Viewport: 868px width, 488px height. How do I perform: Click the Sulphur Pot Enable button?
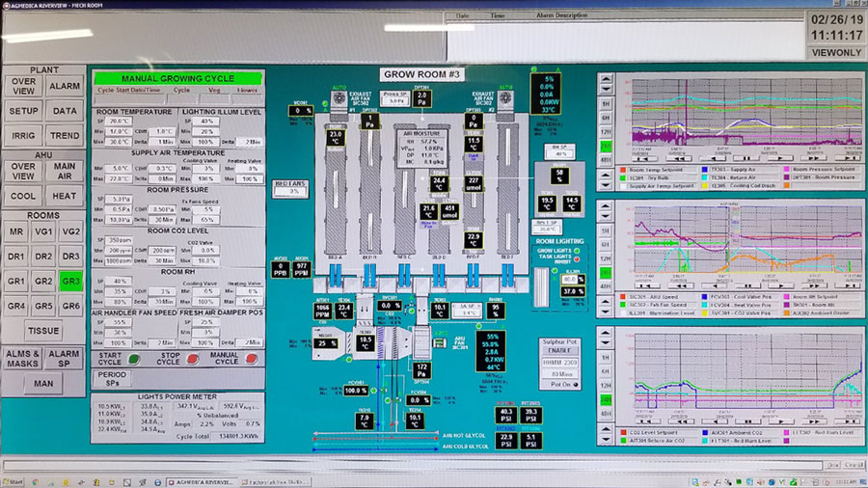(559, 351)
